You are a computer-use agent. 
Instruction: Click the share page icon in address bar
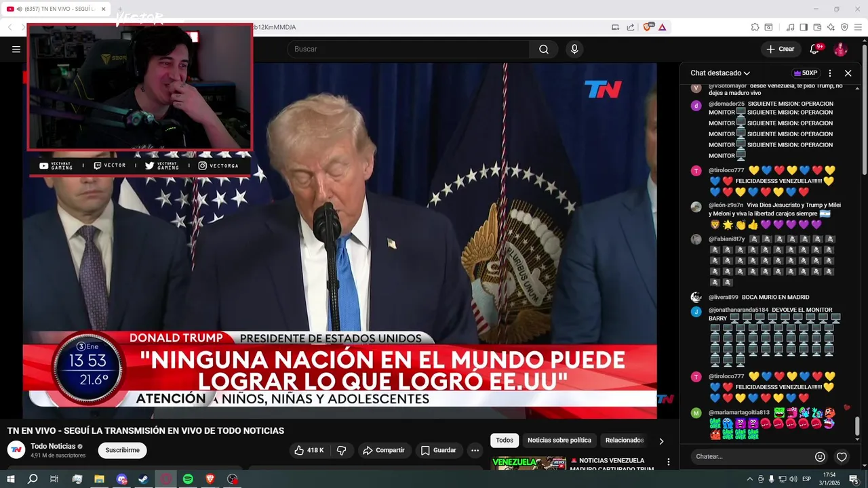pos(631,27)
